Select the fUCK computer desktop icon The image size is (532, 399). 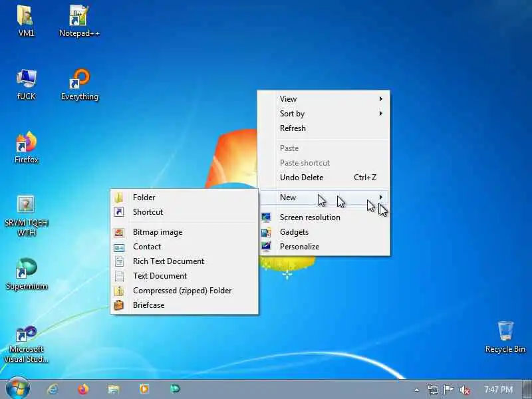tap(26, 84)
